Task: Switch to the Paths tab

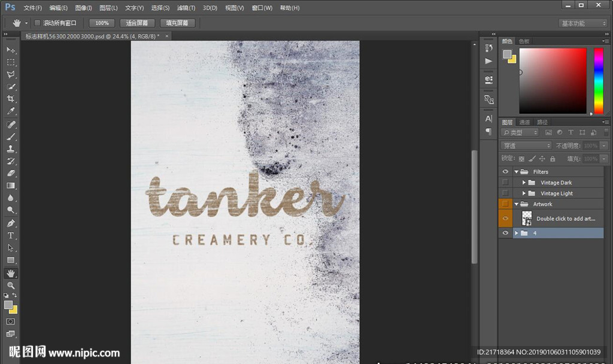Action: coord(542,122)
